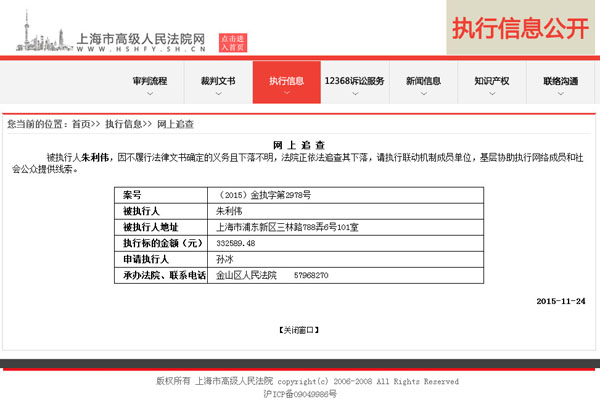Expand chevron under 知识产权

point(492,93)
